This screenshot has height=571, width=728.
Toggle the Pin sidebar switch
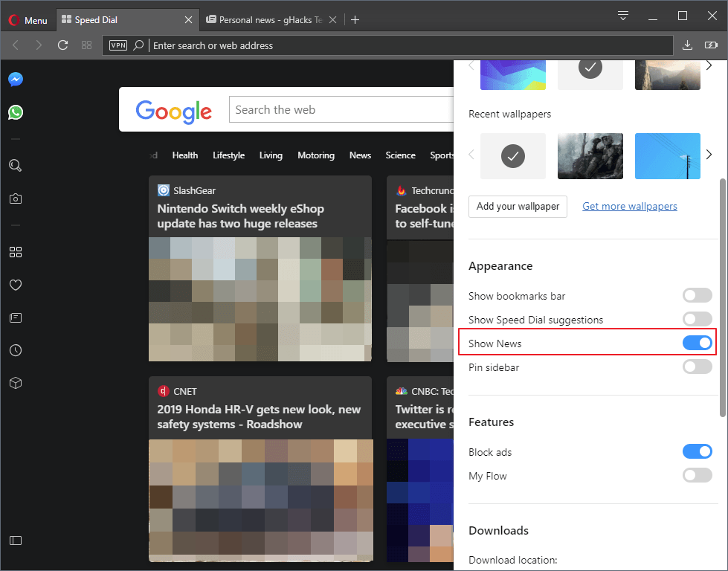697,367
